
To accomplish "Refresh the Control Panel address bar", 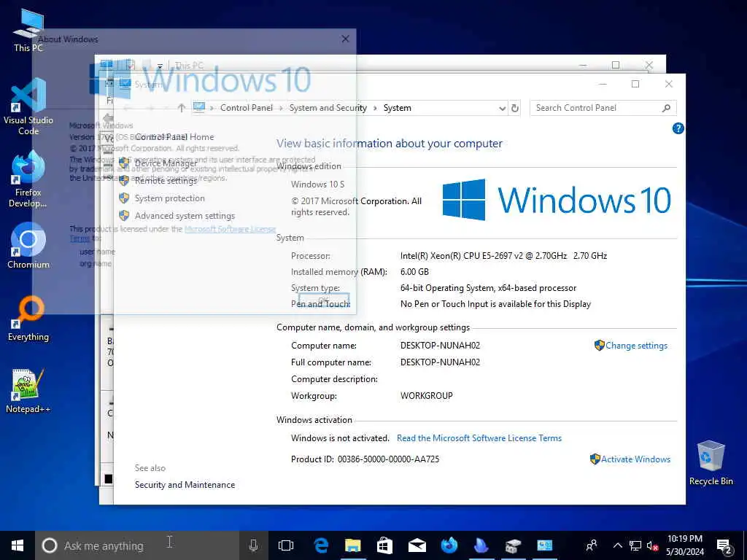I will point(515,108).
